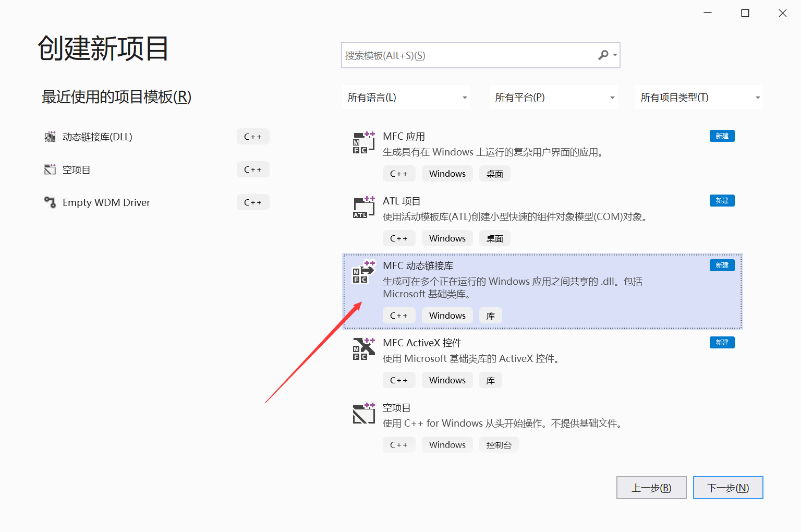
Task: Close the 创建新项目 dialog
Action: point(783,13)
